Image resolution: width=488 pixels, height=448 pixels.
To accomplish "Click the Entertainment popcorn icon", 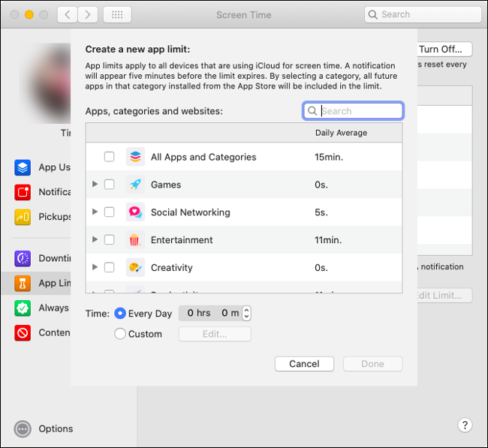I will pyautogui.click(x=135, y=239).
